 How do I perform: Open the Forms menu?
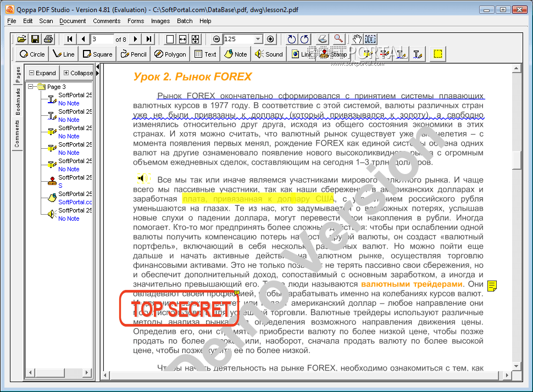(136, 21)
